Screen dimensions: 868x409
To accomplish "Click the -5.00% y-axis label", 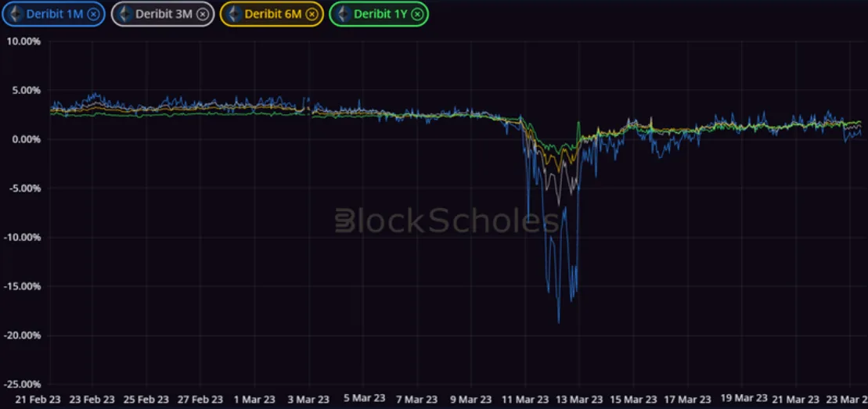I will pyautogui.click(x=23, y=188).
